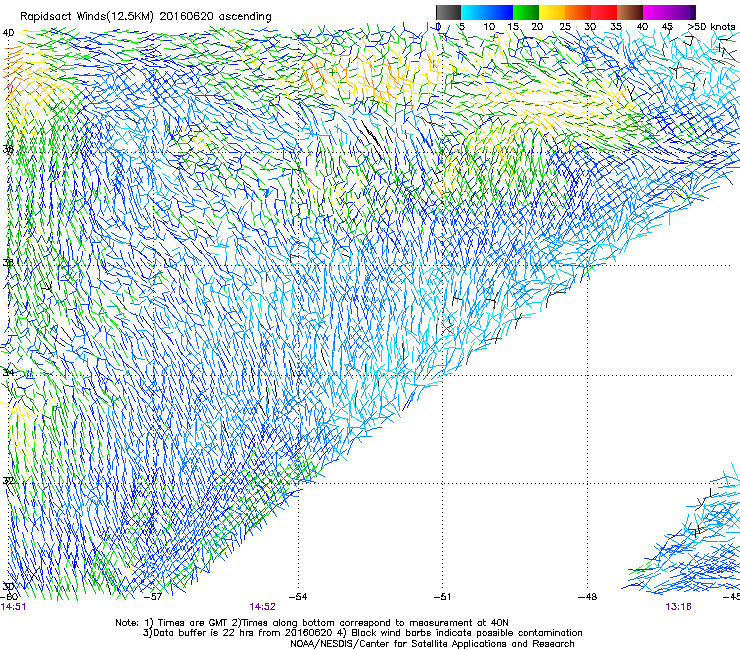Image resolution: width=740 pixels, height=650 pixels.
Task: Click the NOAA/NESDIS credit line
Action: coord(432,644)
